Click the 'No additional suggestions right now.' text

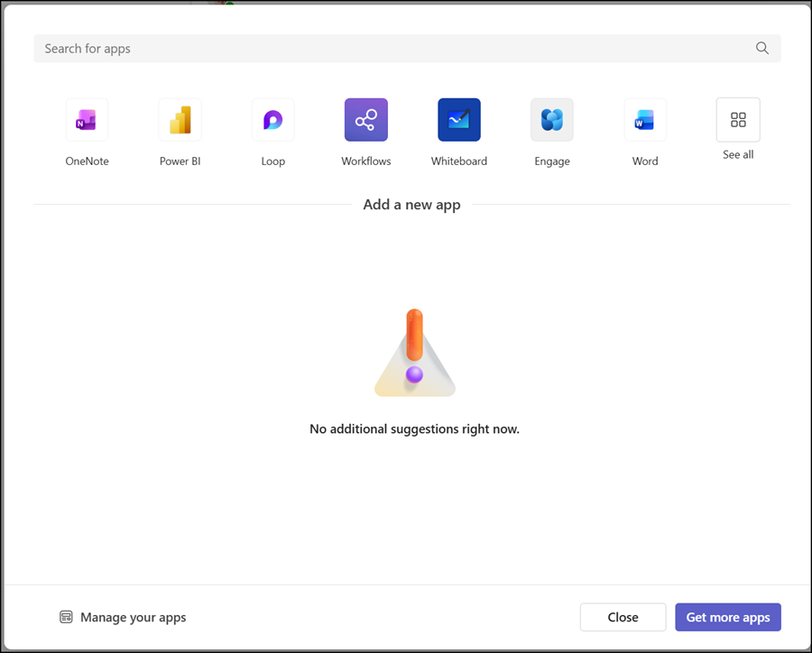tap(414, 429)
